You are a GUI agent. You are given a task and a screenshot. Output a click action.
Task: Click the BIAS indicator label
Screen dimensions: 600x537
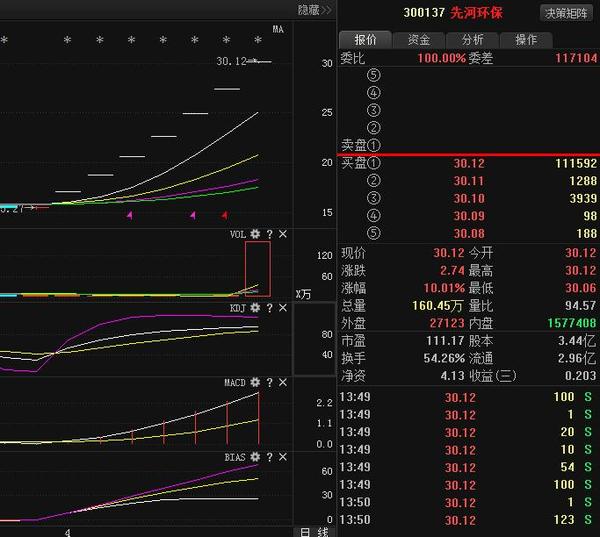235,457
